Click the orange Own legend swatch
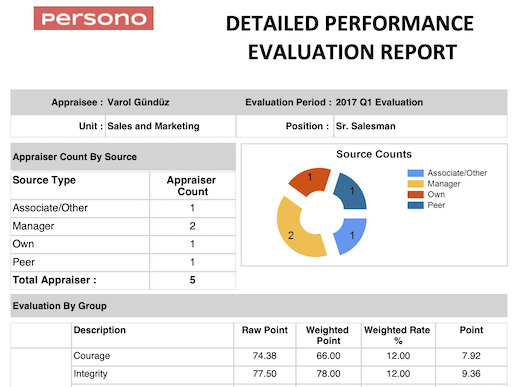 coord(415,195)
